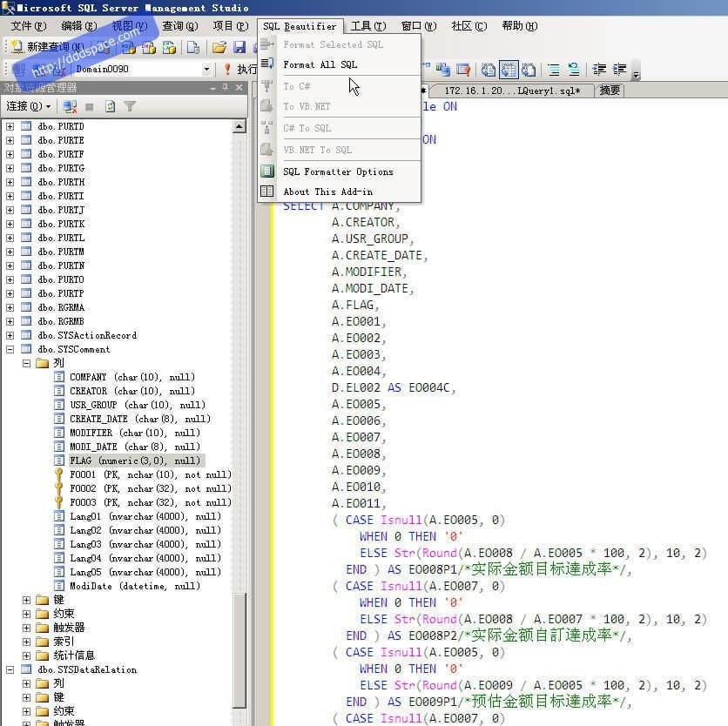728x726 pixels.
Task: Click the SQLCMD mode icon
Action: [x=463, y=70]
